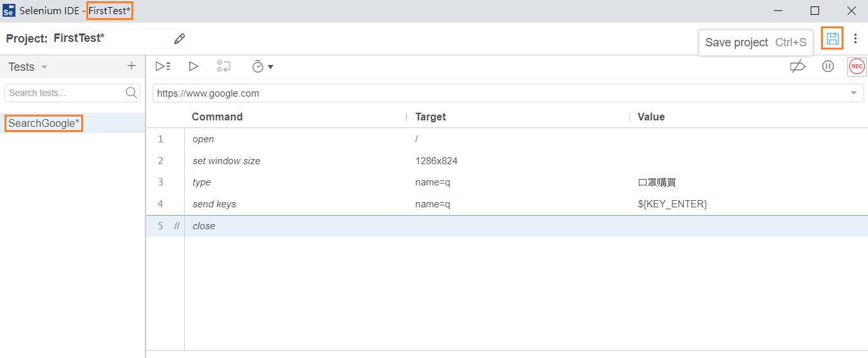The image size is (868, 358).
Task: Open the three-dot more options menu
Action: coord(855,39)
